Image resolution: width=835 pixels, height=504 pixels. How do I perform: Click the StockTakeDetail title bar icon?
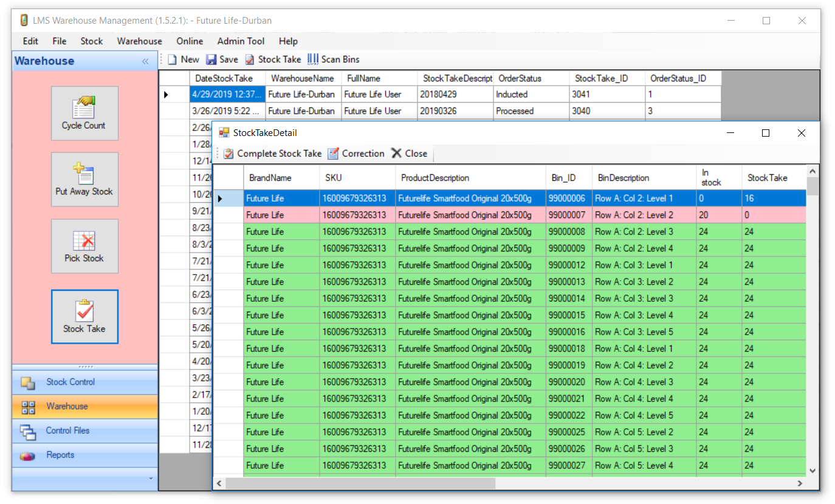click(x=224, y=133)
